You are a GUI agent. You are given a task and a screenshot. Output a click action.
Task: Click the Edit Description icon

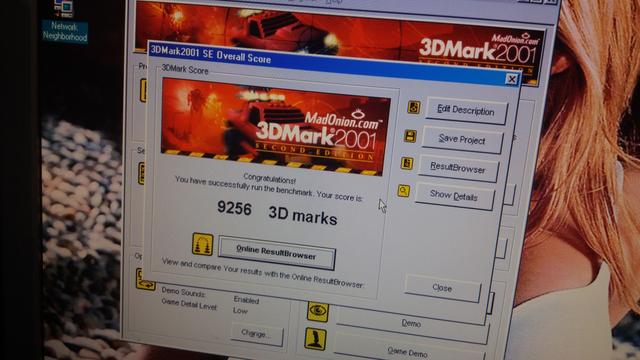413,107
